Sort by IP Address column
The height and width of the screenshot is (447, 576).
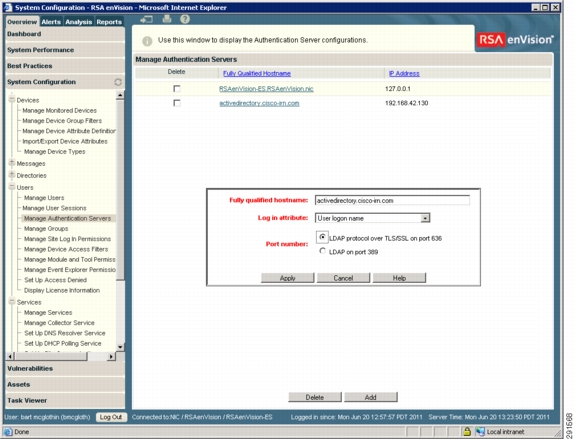tap(404, 73)
